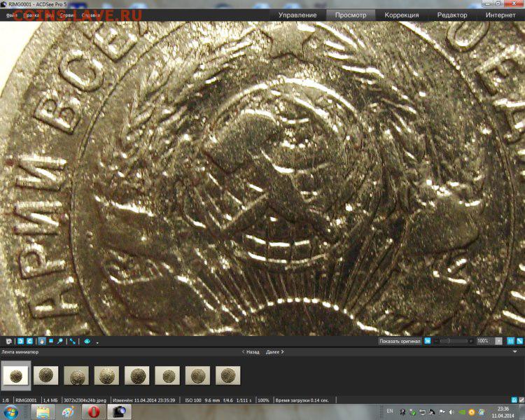Viewport: 525px width, 420px height.
Task: Select the magnifier zoom tool
Action: point(60,341)
